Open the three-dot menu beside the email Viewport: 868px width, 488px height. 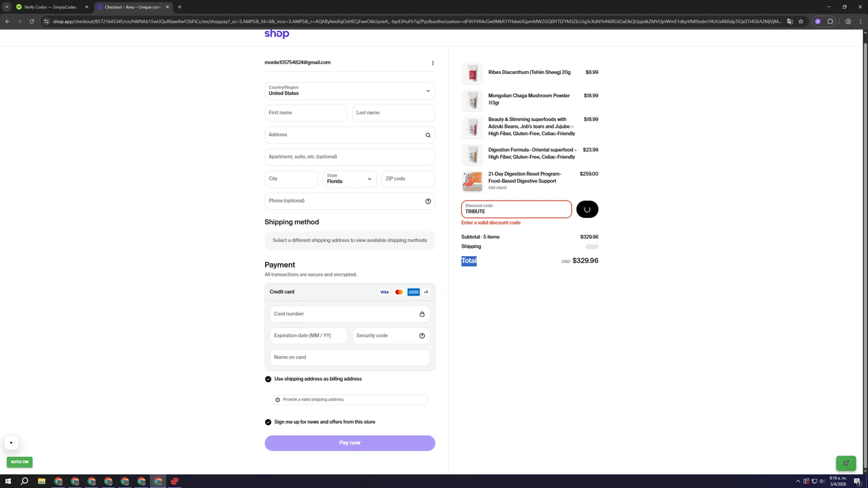point(433,63)
